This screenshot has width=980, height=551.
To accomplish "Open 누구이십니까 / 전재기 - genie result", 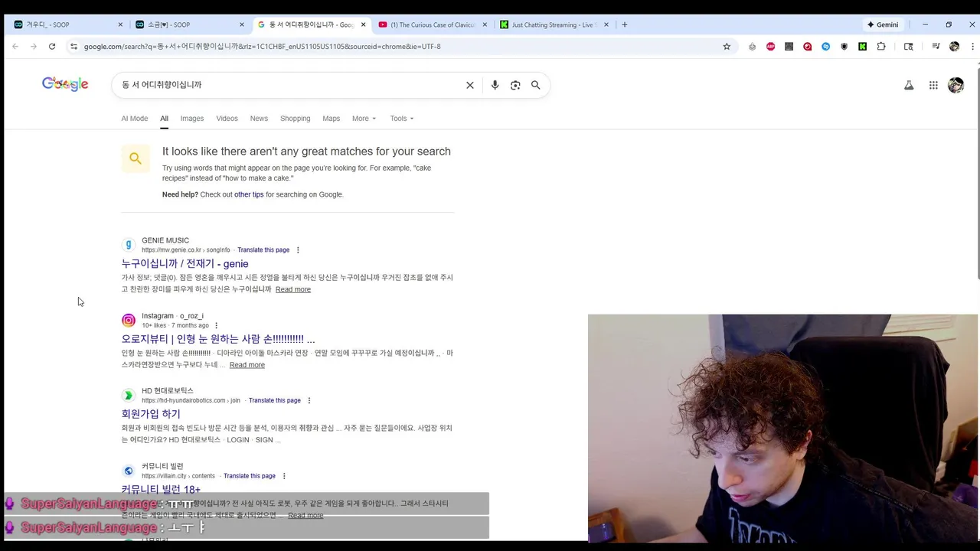I will tap(185, 264).
